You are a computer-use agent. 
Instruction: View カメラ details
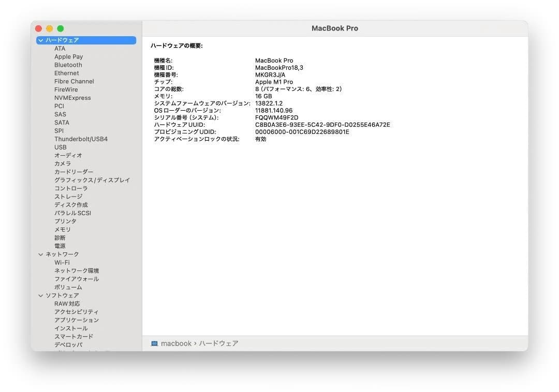pyautogui.click(x=62, y=163)
